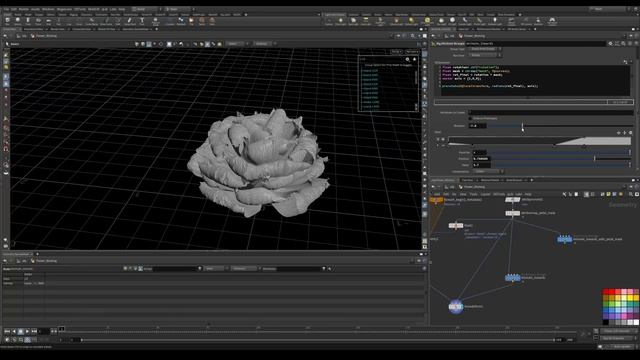
Task: Open the Run Over dropdown
Action: [485, 55]
